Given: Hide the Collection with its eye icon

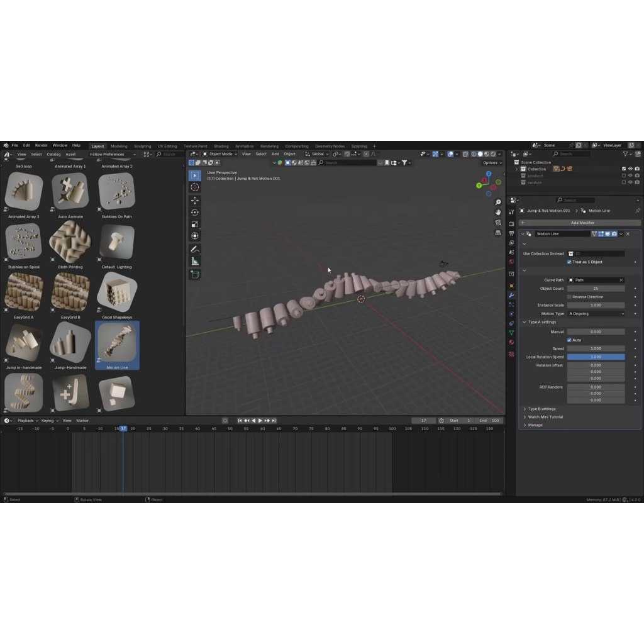Looking at the screenshot, I should (x=630, y=169).
